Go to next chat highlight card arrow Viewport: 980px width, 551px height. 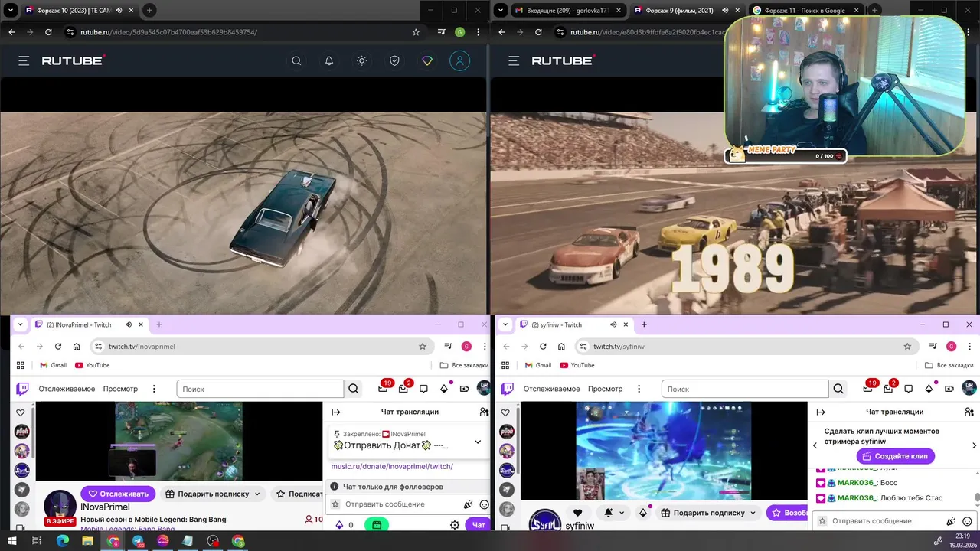[x=974, y=445]
